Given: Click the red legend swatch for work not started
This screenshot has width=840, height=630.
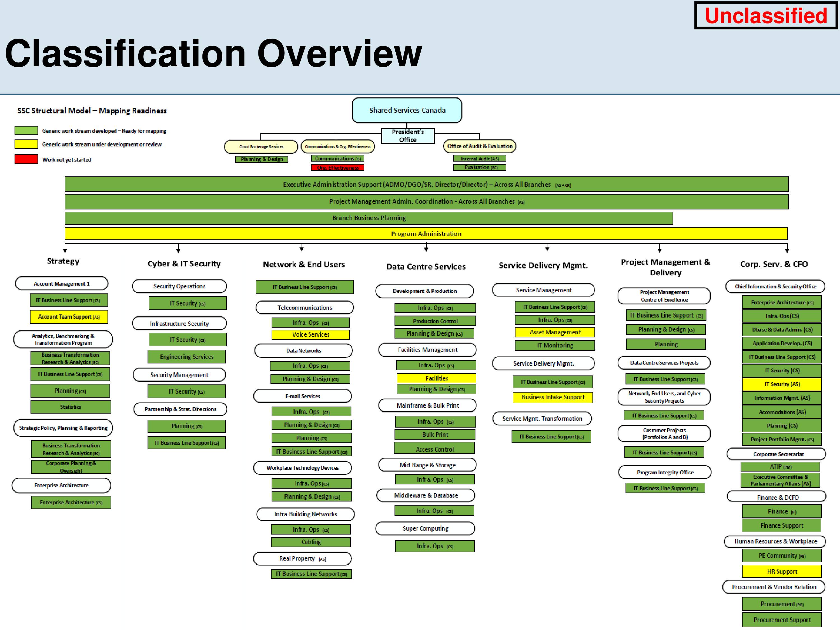Looking at the screenshot, I should click(x=26, y=159).
